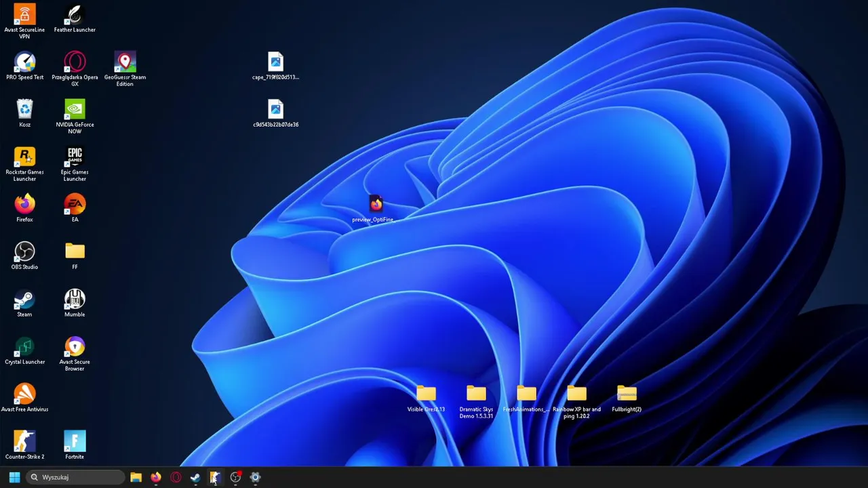
Task: Select the c9d543b22b07de36 image file
Action: tap(275, 113)
